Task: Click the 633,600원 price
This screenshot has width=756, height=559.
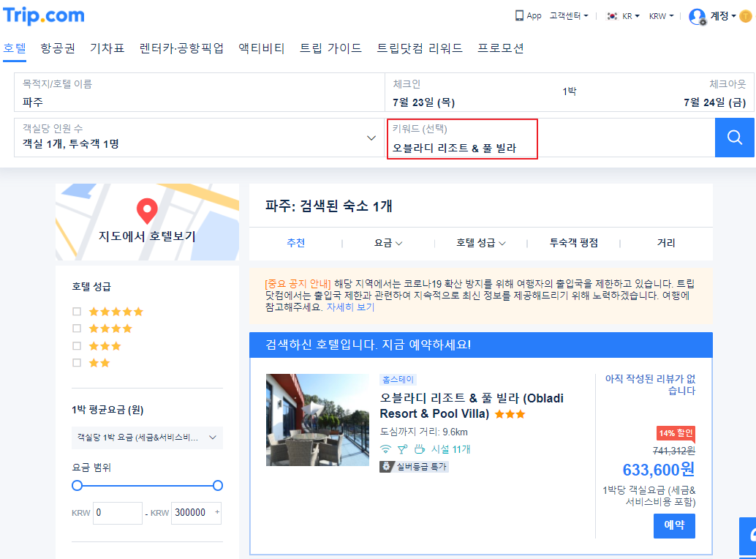Action: [x=659, y=469]
